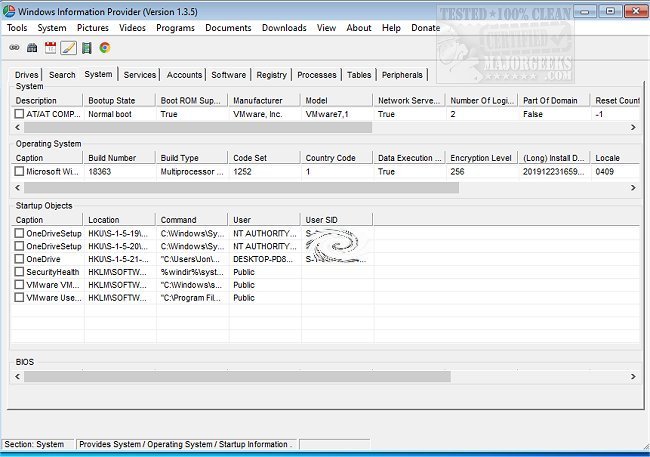The width and height of the screenshot is (650, 457).
Task: Open the View menu
Action: pyautogui.click(x=327, y=28)
